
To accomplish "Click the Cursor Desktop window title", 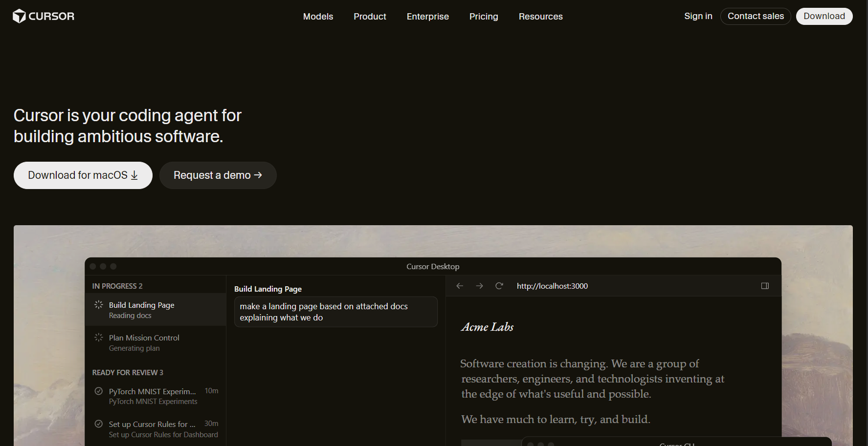I will pyautogui.click(x=433, y=266).
